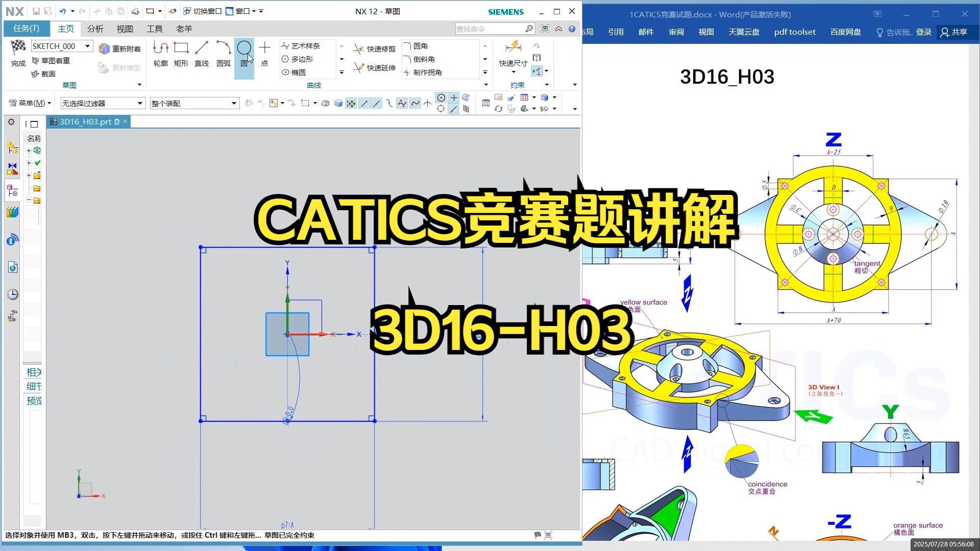Activate 快速延伸 (Quick Extend)
980x551 pixels.
coord(375,68)
